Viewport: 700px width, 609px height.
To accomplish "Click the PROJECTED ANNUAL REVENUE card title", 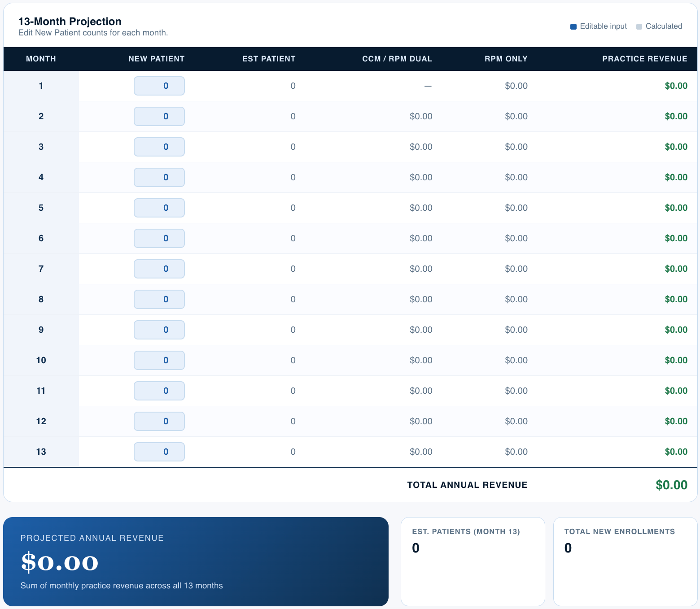I will point(92,538).
